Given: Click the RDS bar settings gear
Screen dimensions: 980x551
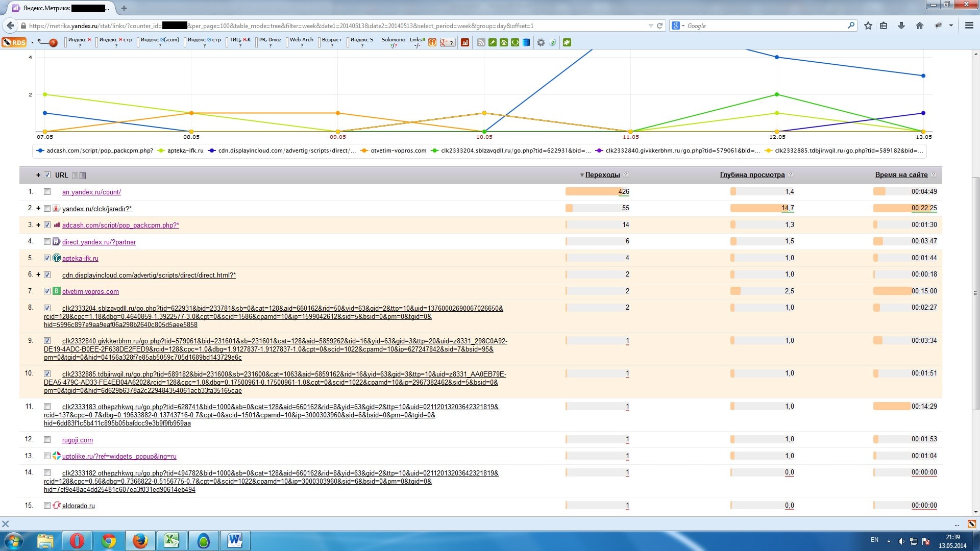Looking at the screenshot, I should coord(541,42).
